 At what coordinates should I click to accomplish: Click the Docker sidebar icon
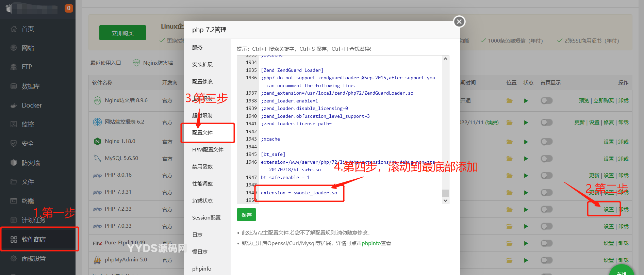click(x=14, y=106)
